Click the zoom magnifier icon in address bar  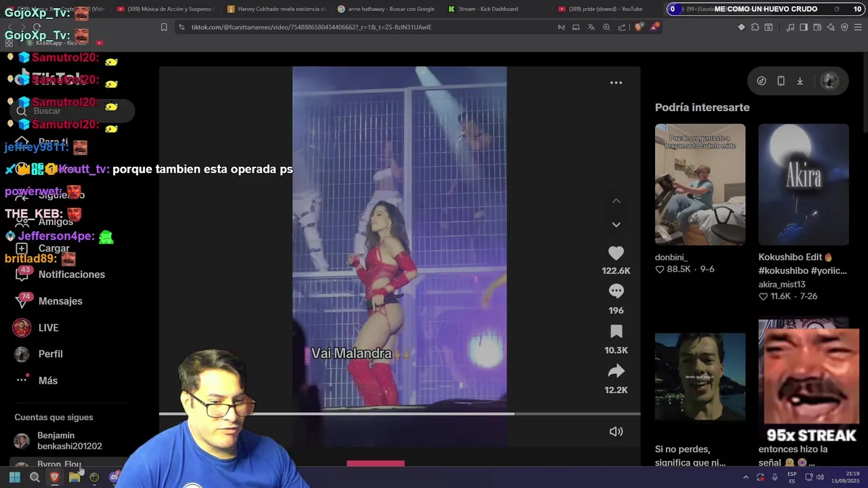[x=606, y=27]
